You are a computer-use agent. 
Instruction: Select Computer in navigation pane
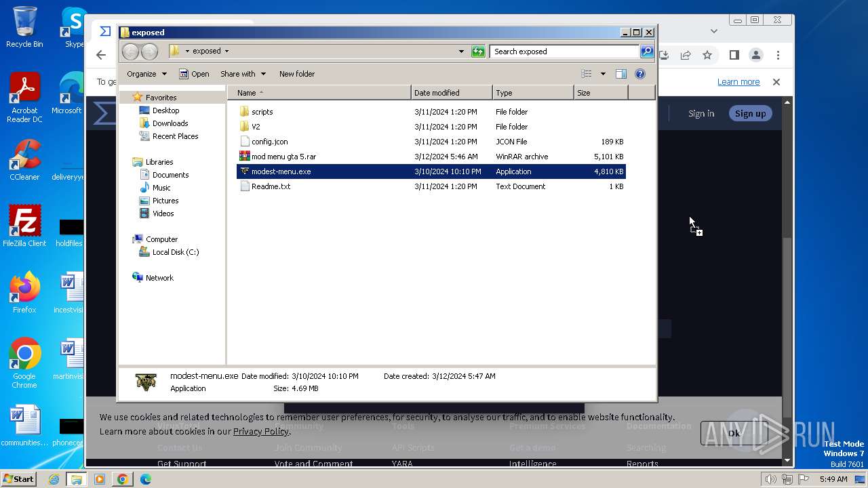pos(161,239)
